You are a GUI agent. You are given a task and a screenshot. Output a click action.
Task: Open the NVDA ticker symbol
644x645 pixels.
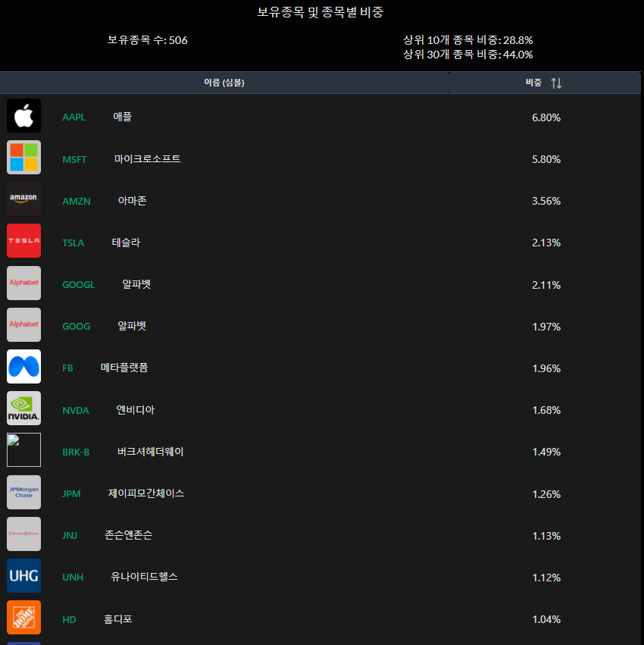pyautogui.click(x=76, y=411)
